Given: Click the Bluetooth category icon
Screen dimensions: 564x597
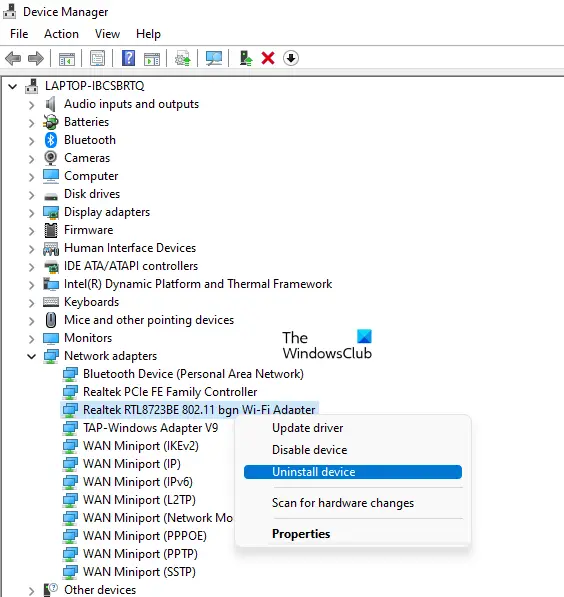Looking at the screenshot, I should pyautogui.click(x=51, y=140).
